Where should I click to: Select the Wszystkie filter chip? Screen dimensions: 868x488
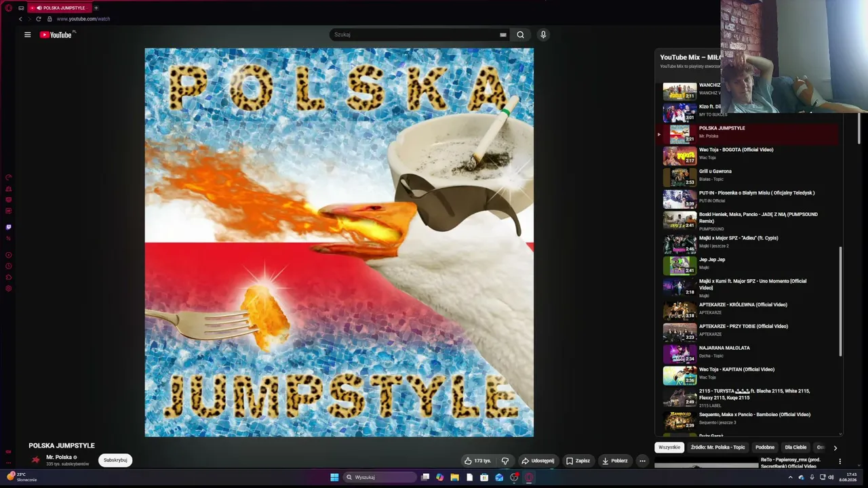pos(669,447)
